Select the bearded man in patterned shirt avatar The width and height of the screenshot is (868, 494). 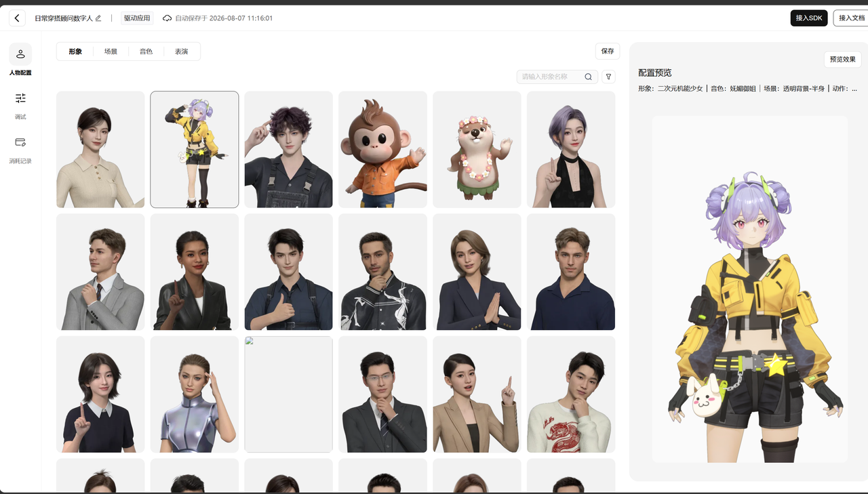click(x=383, y=272)
